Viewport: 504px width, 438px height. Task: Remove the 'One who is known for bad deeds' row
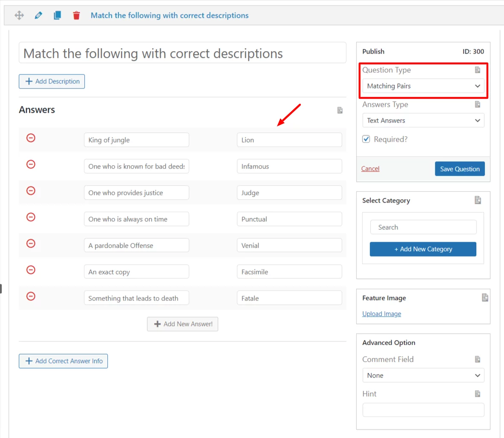point(31,164)
